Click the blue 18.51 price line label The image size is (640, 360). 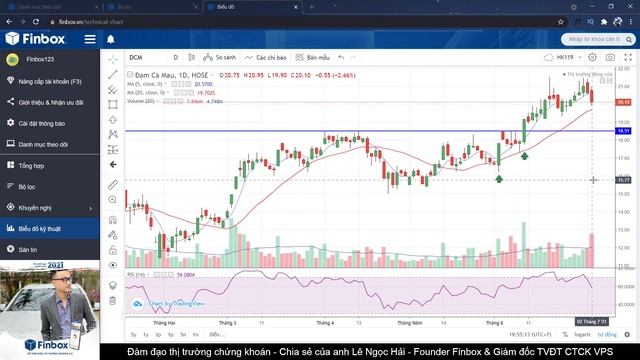(623, 131)
